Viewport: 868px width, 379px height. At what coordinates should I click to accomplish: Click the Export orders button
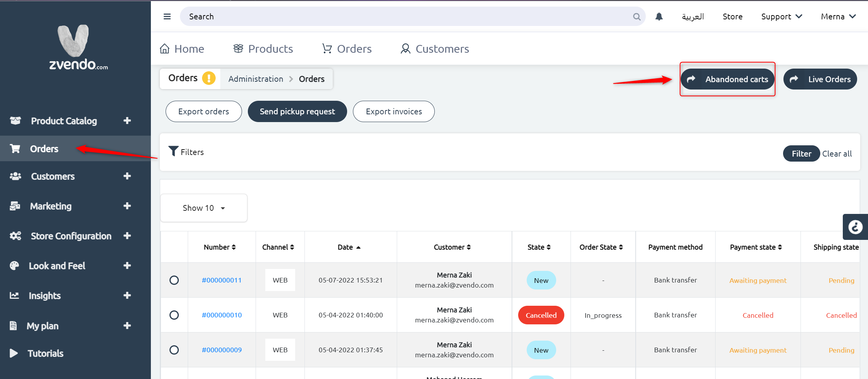204,112
